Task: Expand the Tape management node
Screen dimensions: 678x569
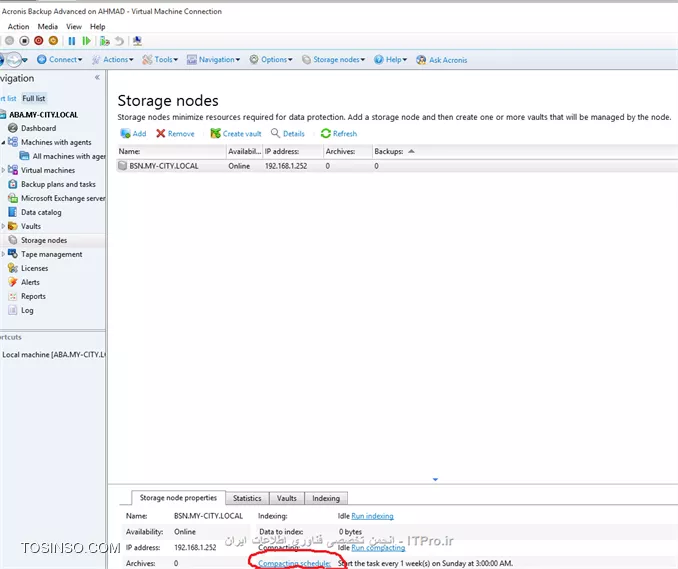Action: [x=3, y=254]
